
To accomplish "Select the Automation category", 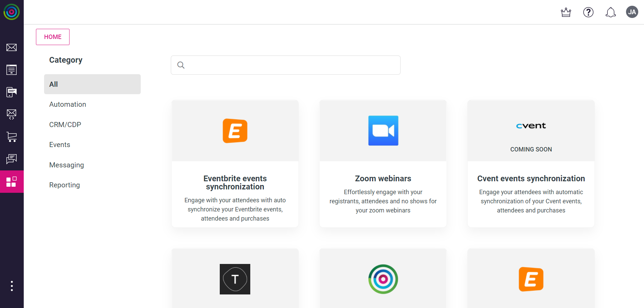I will tap(67, 104).
